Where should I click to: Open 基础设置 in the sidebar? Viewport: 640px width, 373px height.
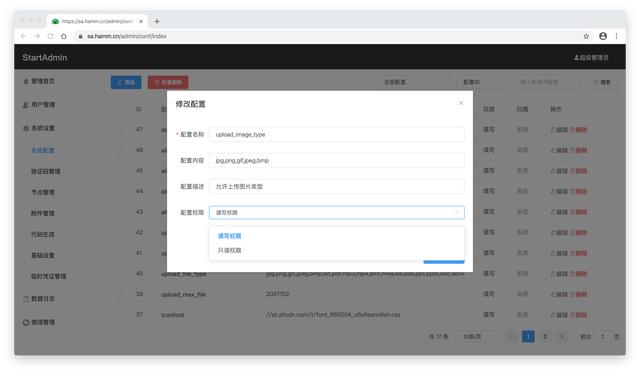point(43,255)
